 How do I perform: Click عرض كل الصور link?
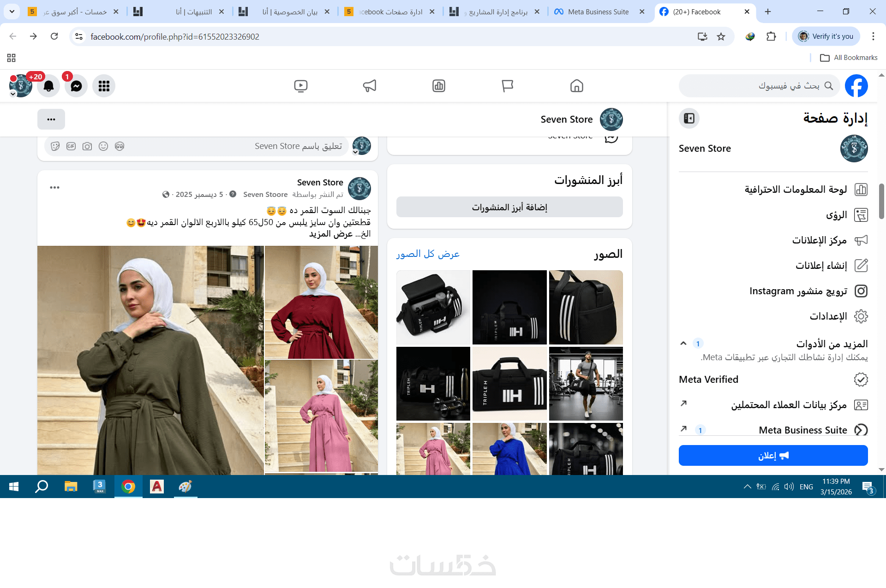428,254
